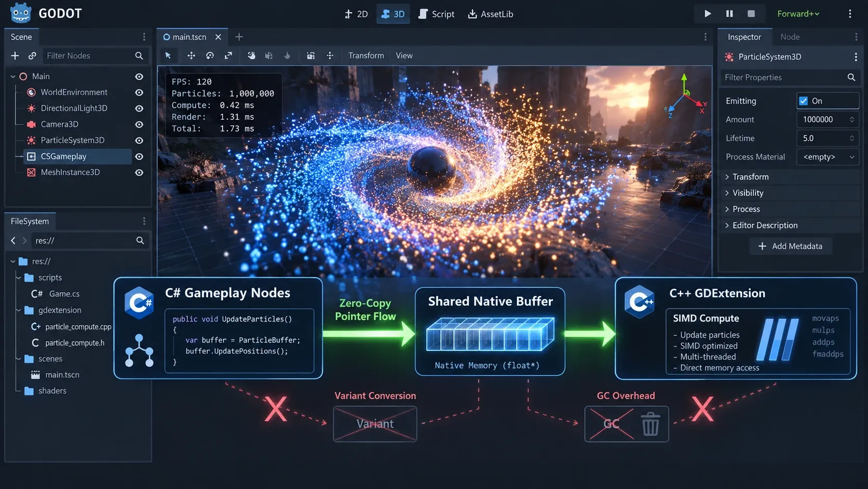The height and width of the screenshot is (489, 868).
Task: Click Add Metadata button
Action: pos(791,246)
